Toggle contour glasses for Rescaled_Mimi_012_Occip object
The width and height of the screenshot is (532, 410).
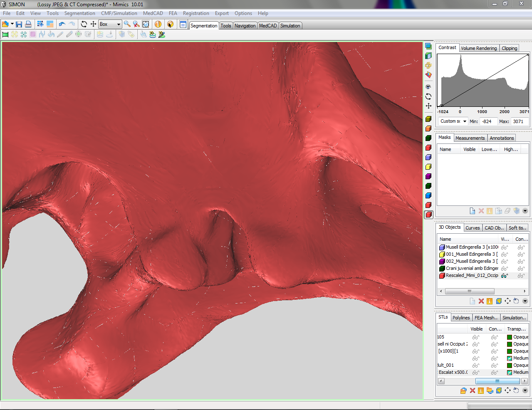point(521,276)
